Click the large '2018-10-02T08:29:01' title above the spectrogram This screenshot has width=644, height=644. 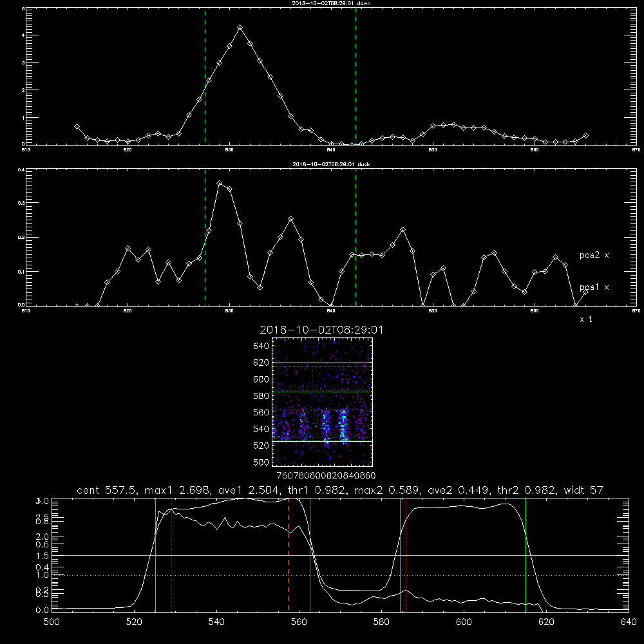(321, 330)
